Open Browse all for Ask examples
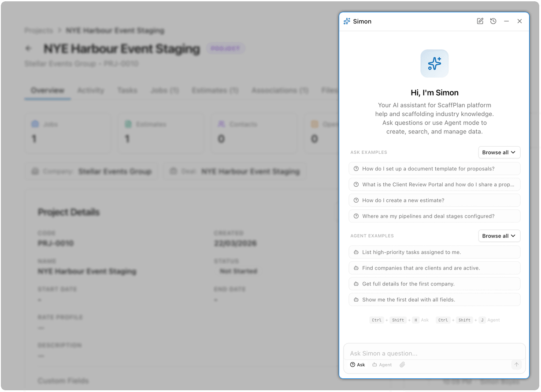 pyautogui.click(x=499, y=152)
